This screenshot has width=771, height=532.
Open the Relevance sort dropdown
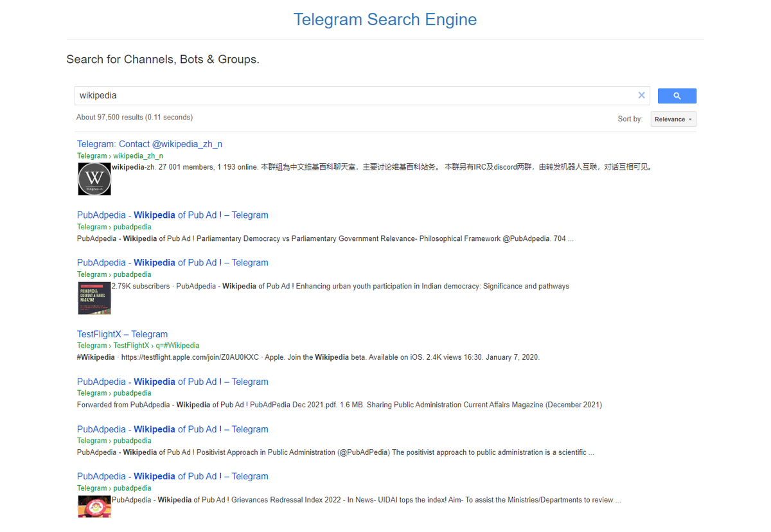pos(673,120)
